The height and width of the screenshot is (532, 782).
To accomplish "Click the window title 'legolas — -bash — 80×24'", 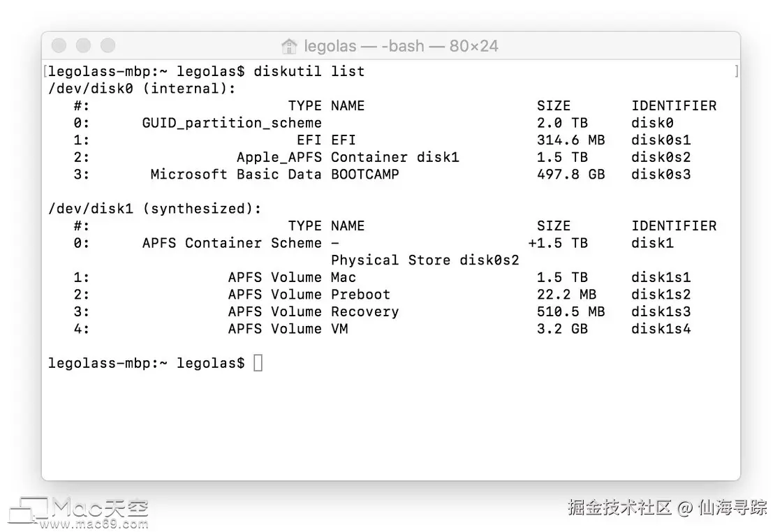I will (x=401, y=47).
